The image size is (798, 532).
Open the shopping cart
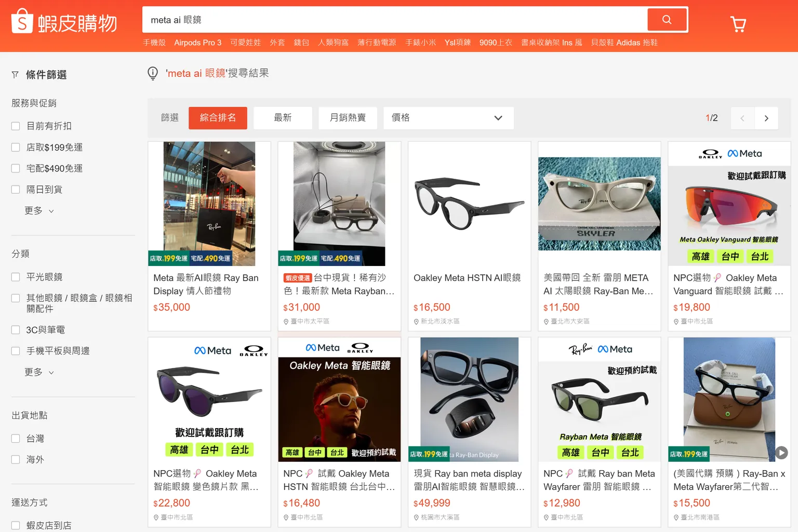(738, 24)
